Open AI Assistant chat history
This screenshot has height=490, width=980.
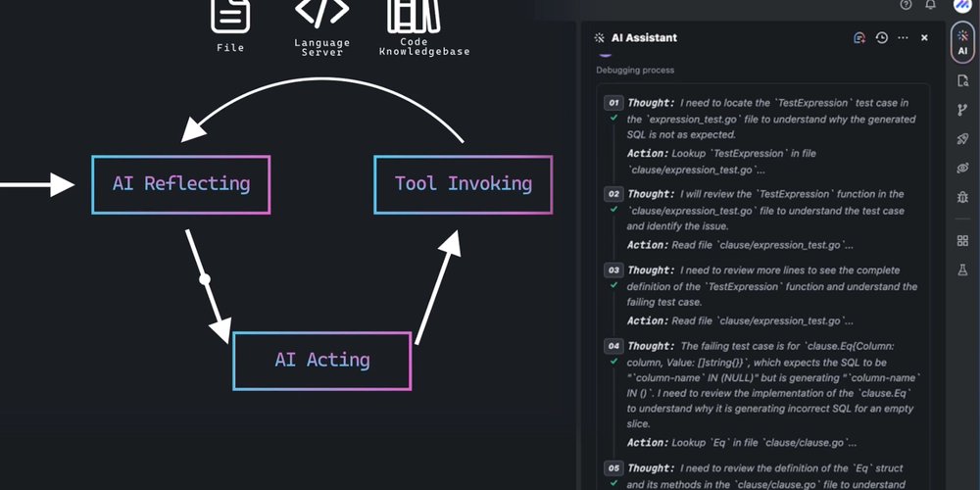(x=881, y=37)
